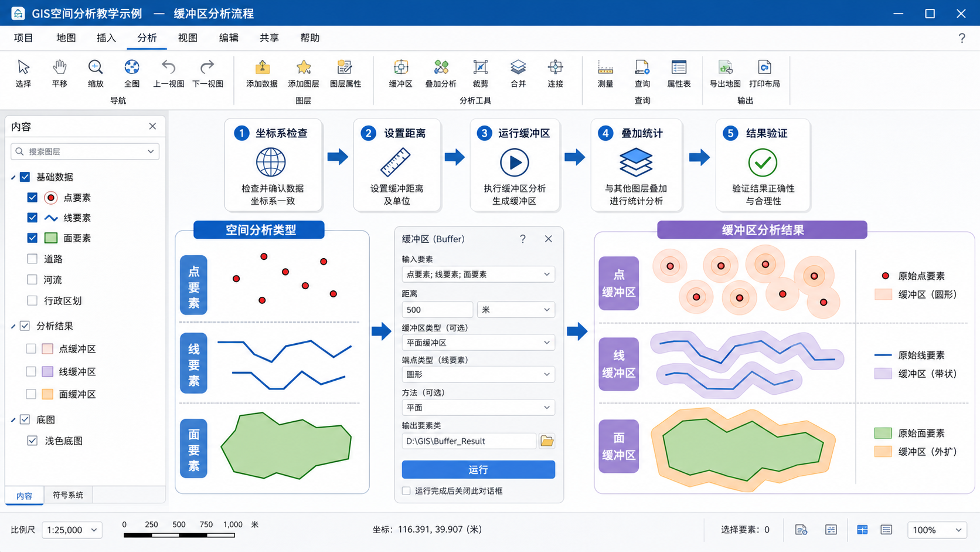The width and height of the screenshot is (980, 552).
Task: Activate the 测量 measure tool
Action: point(605,73)
